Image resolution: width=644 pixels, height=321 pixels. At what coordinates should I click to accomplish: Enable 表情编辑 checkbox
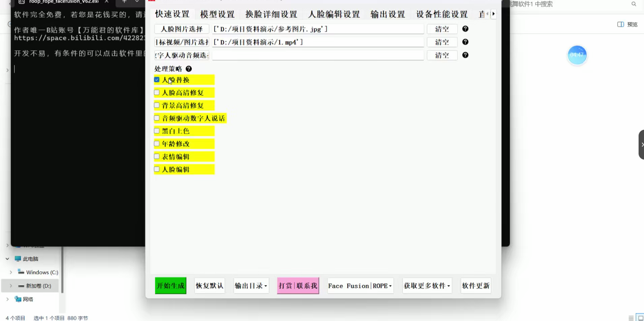[157, 156]
